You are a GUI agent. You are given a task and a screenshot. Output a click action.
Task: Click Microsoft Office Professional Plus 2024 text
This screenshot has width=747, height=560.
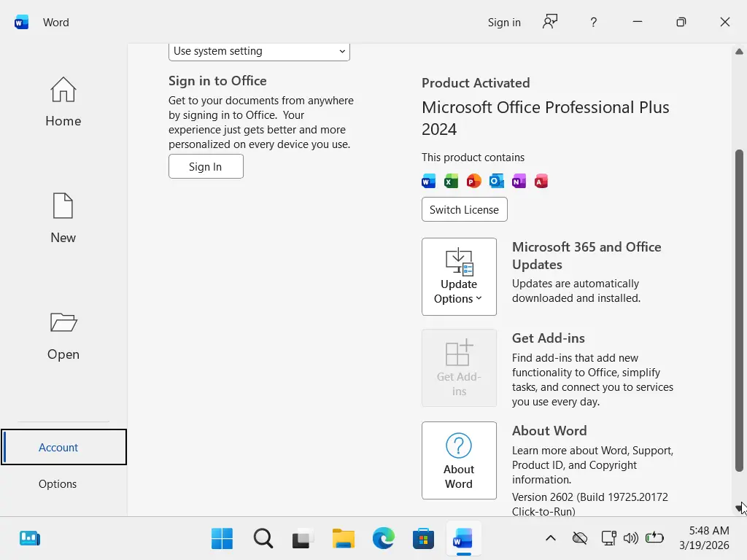[546, 118]
